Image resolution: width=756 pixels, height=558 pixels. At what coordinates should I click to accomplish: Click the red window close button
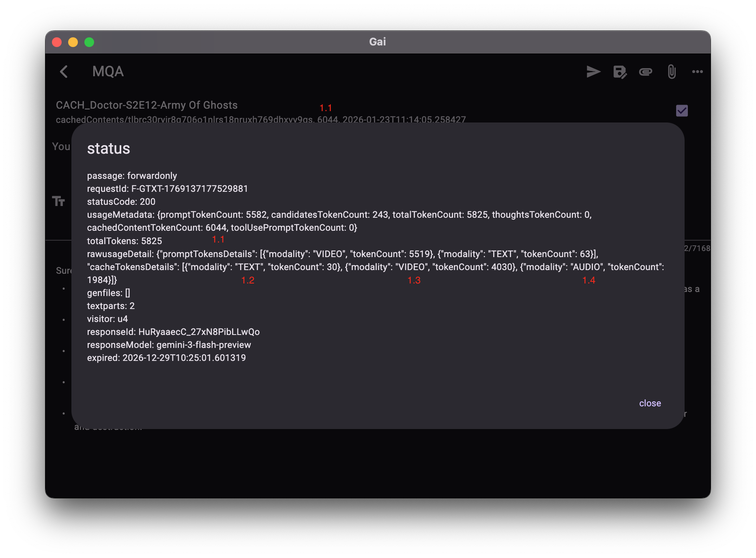pyautogui.click(x=57, y=42)
